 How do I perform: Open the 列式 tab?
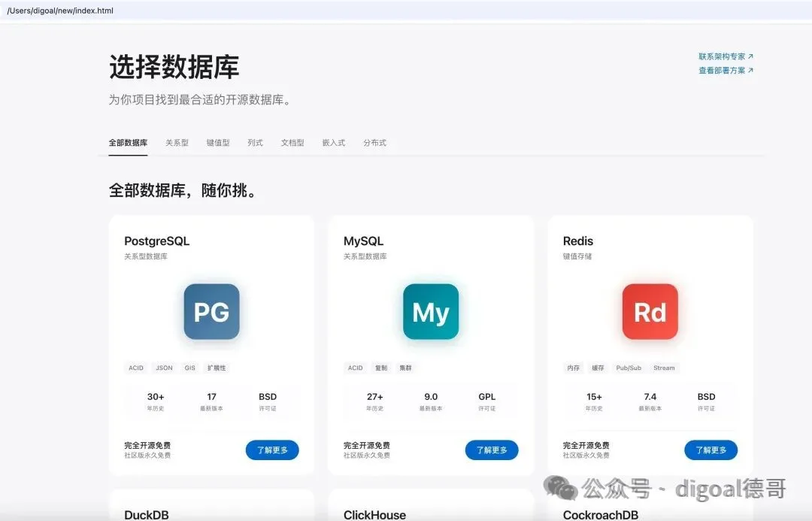pos(256,143)
